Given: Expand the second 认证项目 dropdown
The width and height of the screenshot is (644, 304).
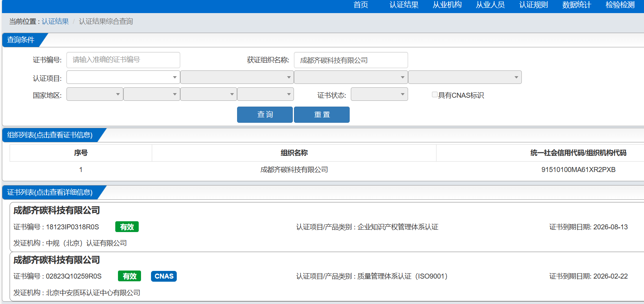Looking at the screenshot, I should 237,77.
